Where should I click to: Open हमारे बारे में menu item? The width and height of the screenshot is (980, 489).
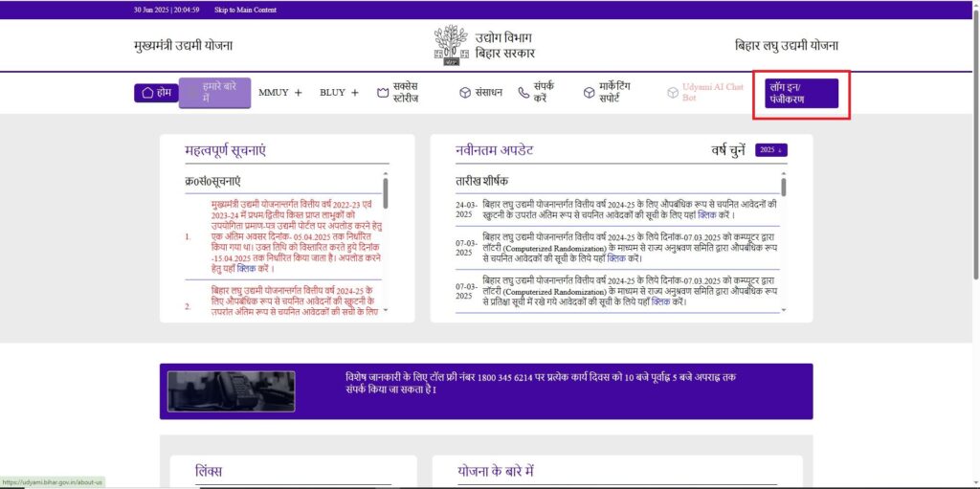pos(215,93)
